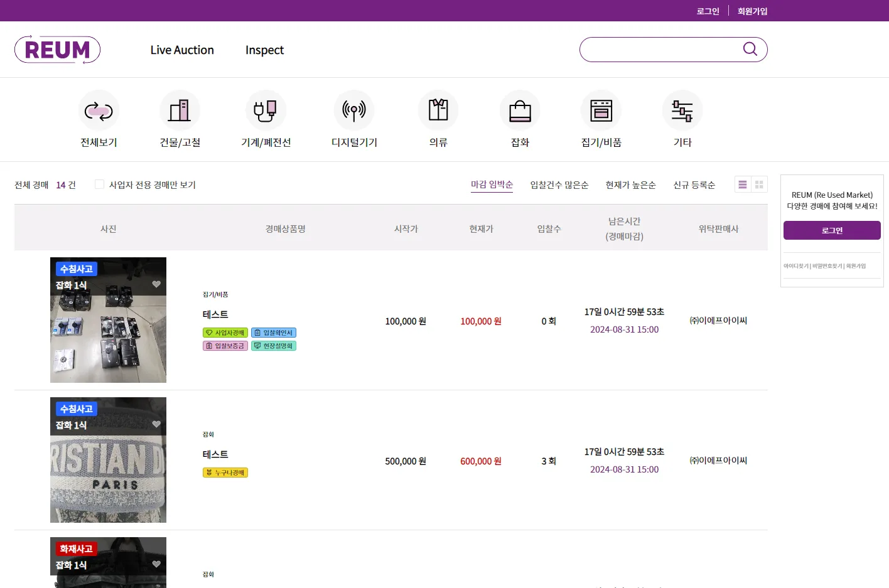Click the purple 로그인 button in side panel

tap(832, 230)
